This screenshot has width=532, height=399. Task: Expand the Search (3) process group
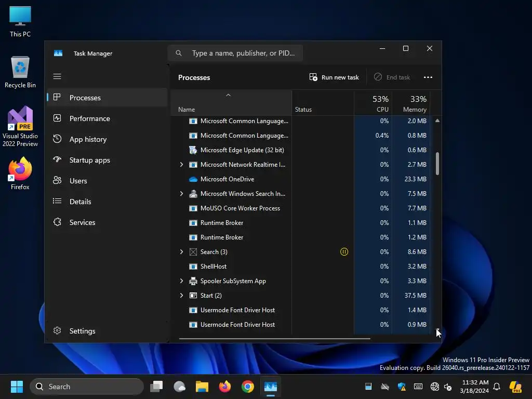click(x=181, y=252)
